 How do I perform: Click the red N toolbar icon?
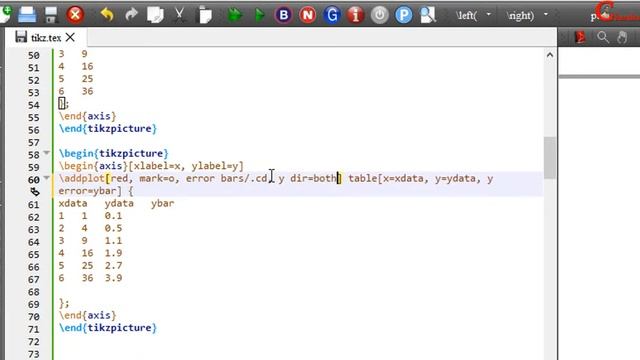308,16
